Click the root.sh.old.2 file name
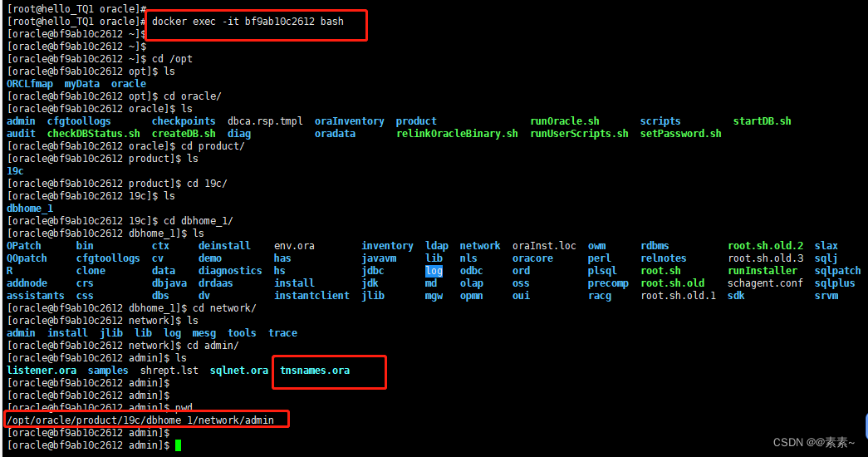The height and width of the screenshot is (457, 868). pos(766,246)
